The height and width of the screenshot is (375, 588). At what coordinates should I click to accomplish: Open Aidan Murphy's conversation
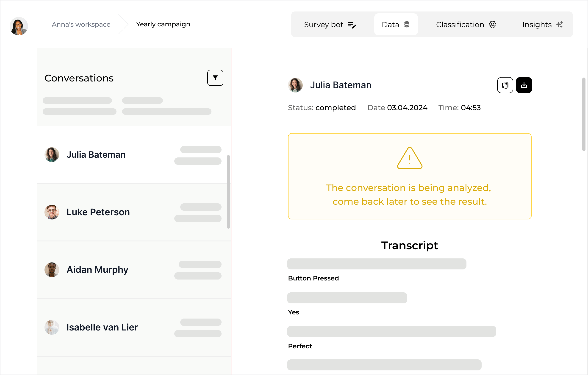(x=97, y=269)
